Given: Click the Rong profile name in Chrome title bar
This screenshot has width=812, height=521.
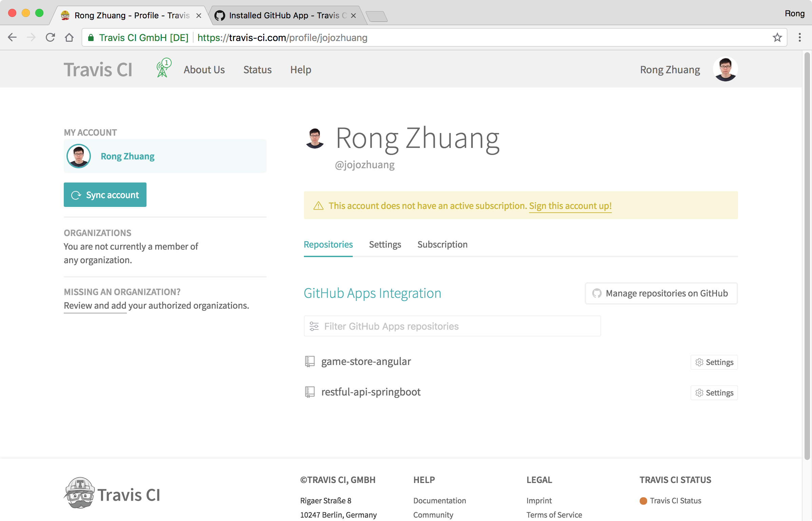Looking at the screenshot, I should pyautogui.click(x=794, y=14).
